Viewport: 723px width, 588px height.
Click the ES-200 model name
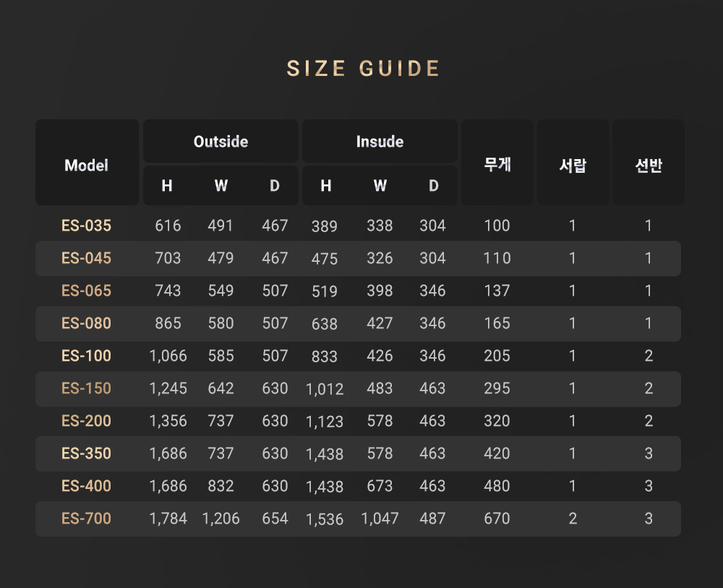click(87, 421)
